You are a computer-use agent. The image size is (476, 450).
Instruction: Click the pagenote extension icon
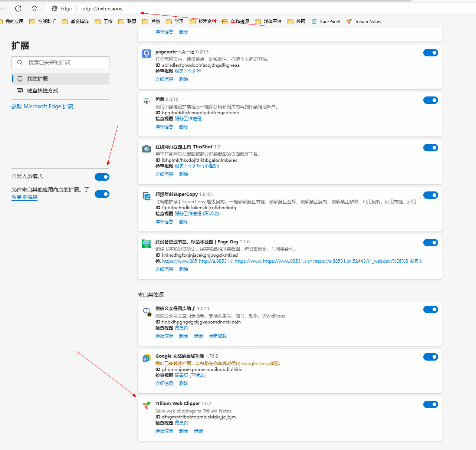tap(147, 54)
